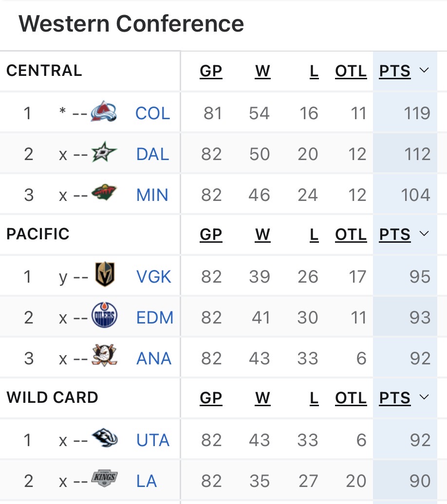Sort Central division by L column

click(314, 72)
